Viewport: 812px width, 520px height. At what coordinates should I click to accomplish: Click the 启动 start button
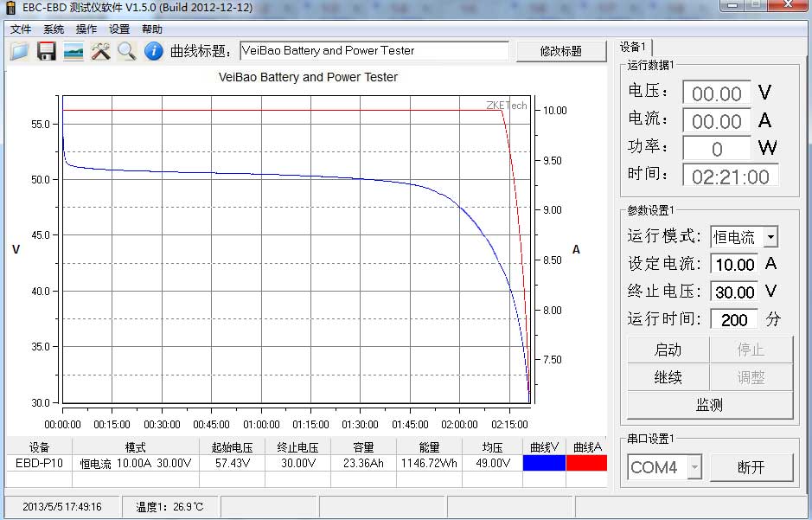[x=668, y=350]
